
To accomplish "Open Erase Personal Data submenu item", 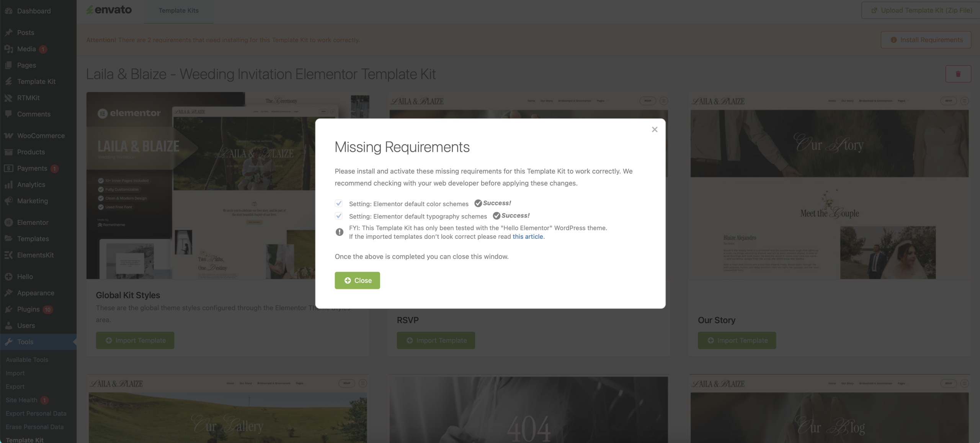I will (x=34, y=427).
